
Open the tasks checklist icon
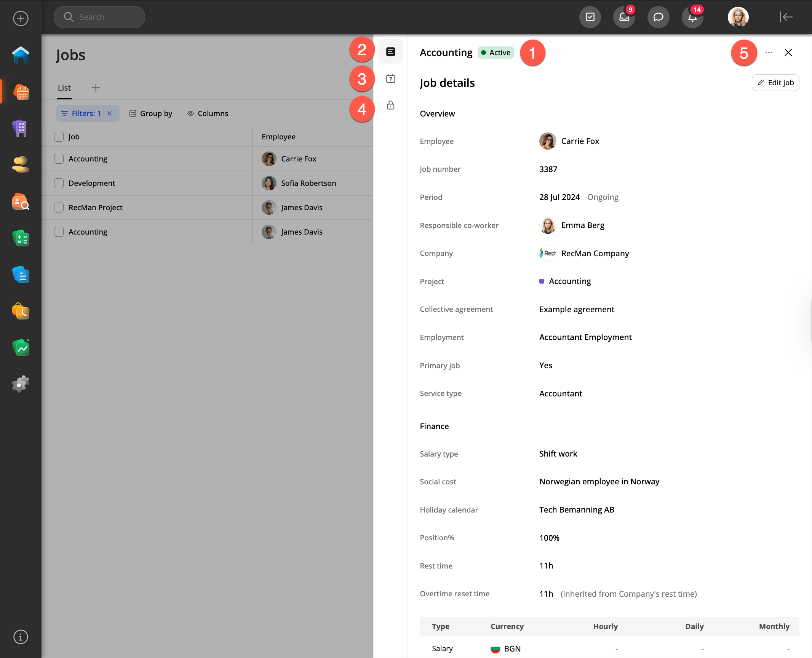pos(590,17)
